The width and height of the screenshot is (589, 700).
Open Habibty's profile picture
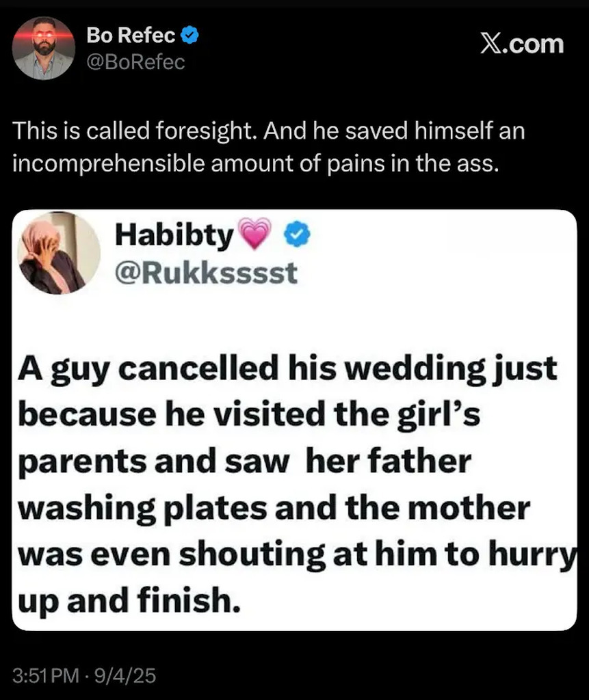point(60,252)
